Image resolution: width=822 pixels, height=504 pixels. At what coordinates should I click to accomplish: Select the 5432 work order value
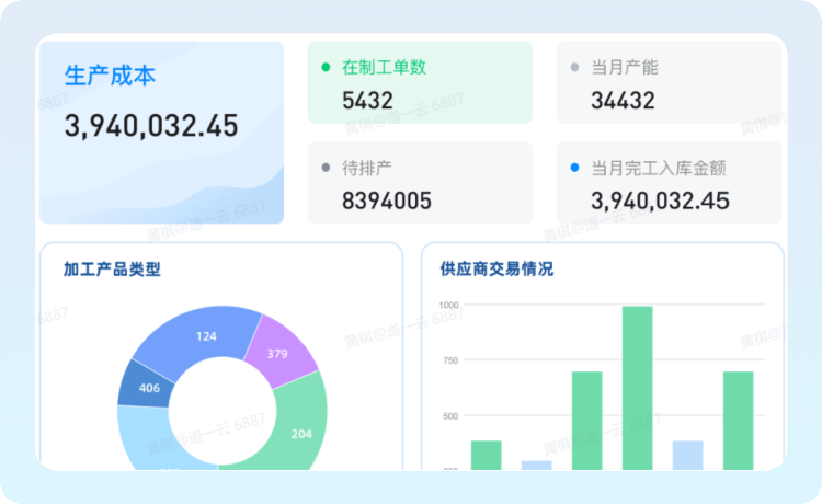[367, 101]
